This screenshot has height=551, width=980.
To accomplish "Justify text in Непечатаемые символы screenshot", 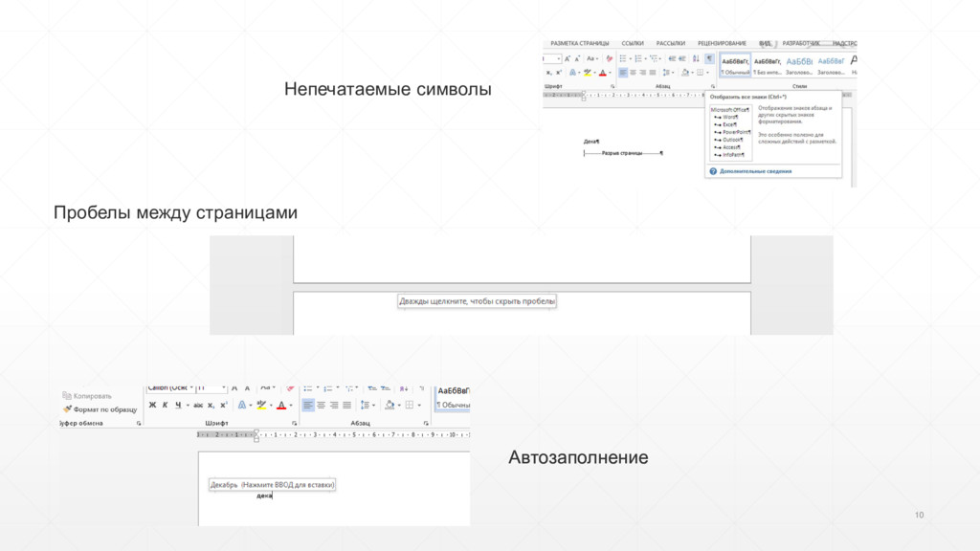I will pyautogui.click(x=653, y=73).
